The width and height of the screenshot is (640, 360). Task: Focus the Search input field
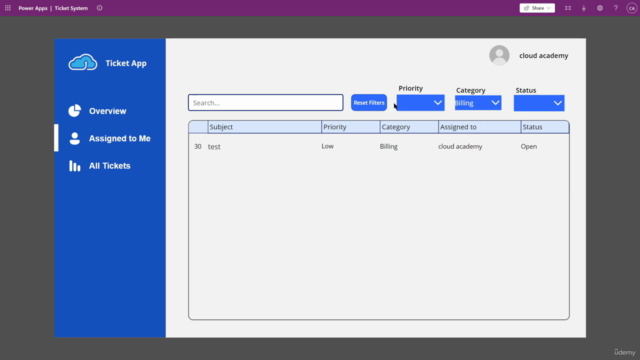[266, 102]
